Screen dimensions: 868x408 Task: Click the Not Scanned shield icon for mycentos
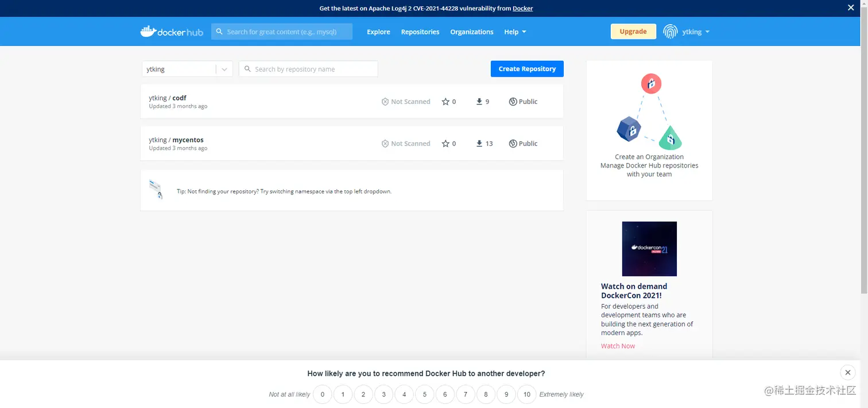385,143
